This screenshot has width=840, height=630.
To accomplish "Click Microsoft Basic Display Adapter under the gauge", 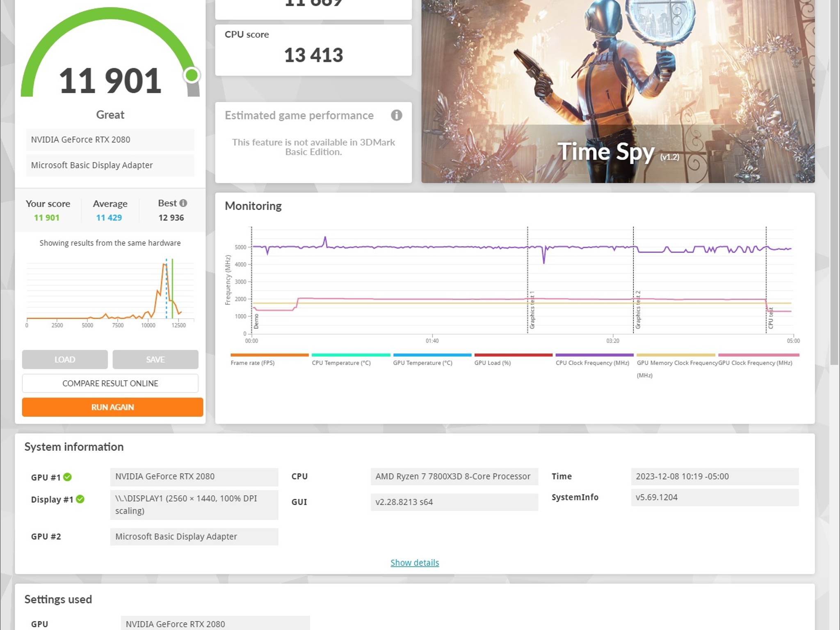I will coord(110,165).
